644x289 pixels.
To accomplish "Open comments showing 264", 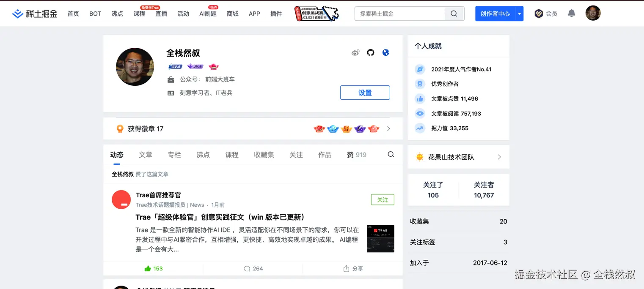I will pos(253,269).
